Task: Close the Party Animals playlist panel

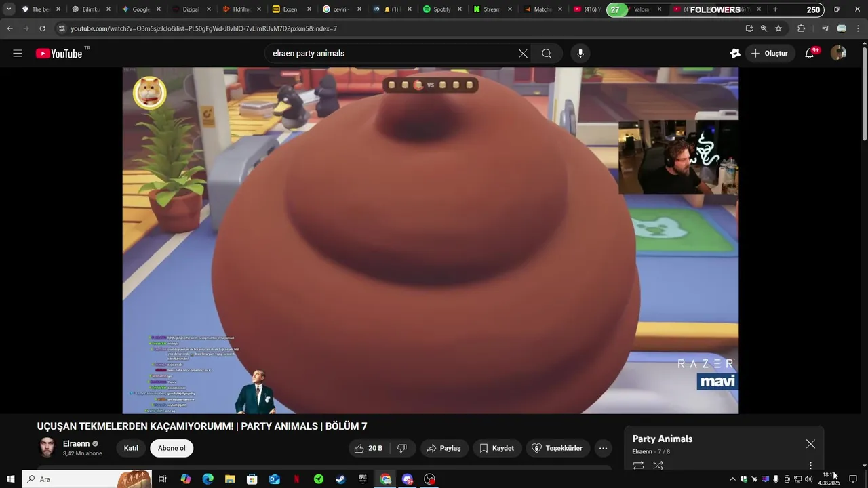Action: pos(810,444)
